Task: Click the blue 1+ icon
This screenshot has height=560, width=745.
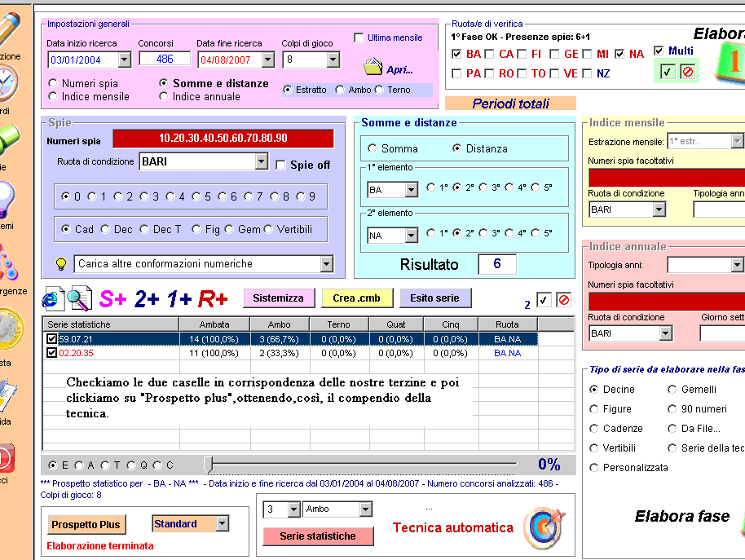Action: point(179,299)
